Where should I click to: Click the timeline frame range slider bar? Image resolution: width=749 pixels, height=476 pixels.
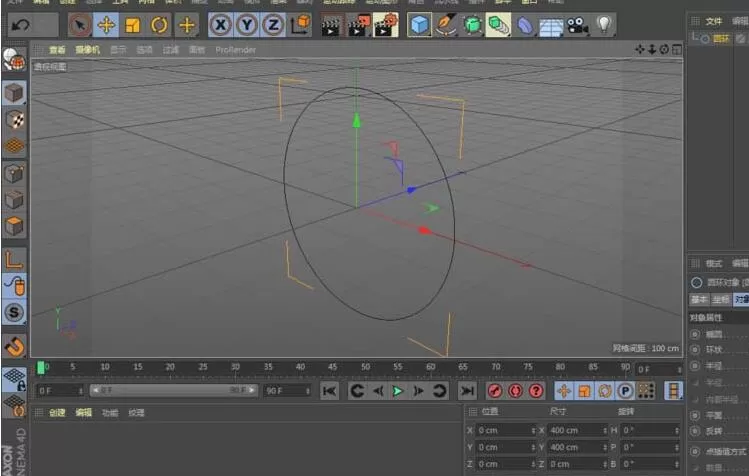(x=173, y=390)
